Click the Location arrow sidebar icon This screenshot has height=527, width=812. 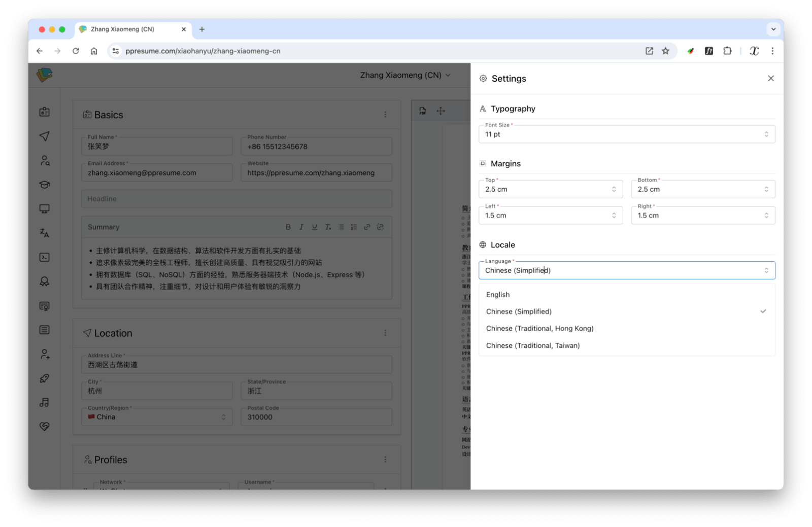[x=45, y=136]
